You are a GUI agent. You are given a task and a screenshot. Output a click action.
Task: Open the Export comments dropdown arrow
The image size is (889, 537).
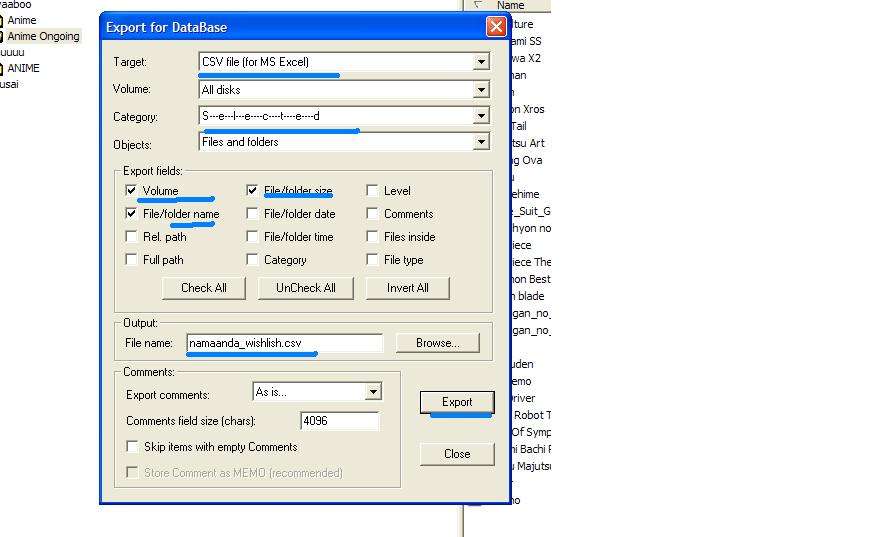click(x=373, y=392)
